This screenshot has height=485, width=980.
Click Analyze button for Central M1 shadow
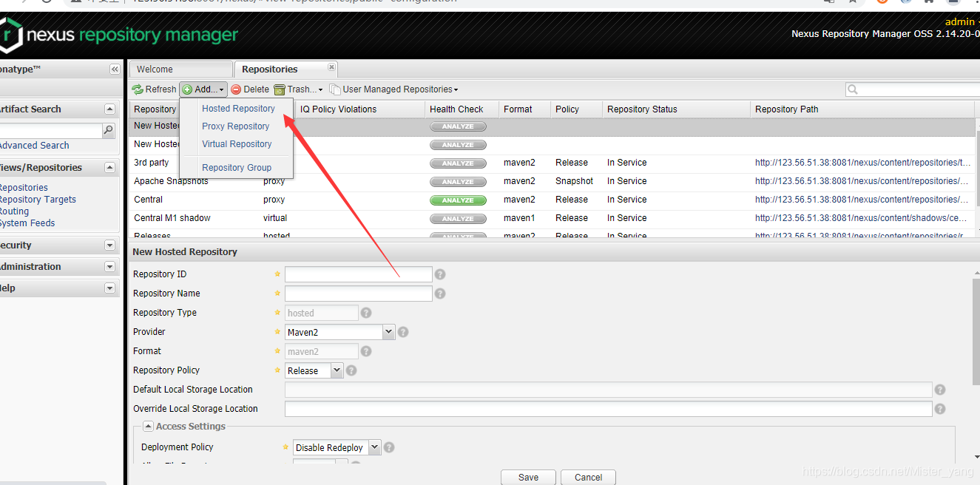click(x=458, y=219)
